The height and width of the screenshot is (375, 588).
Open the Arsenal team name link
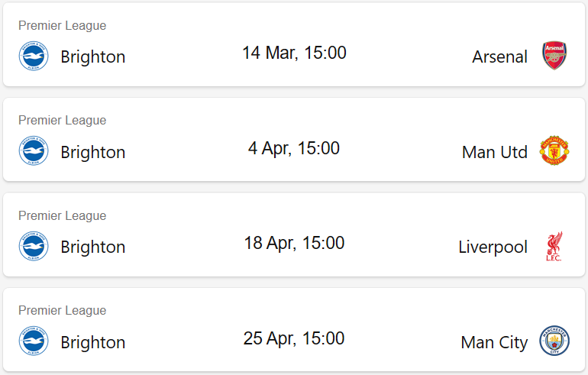click(499, 57)
